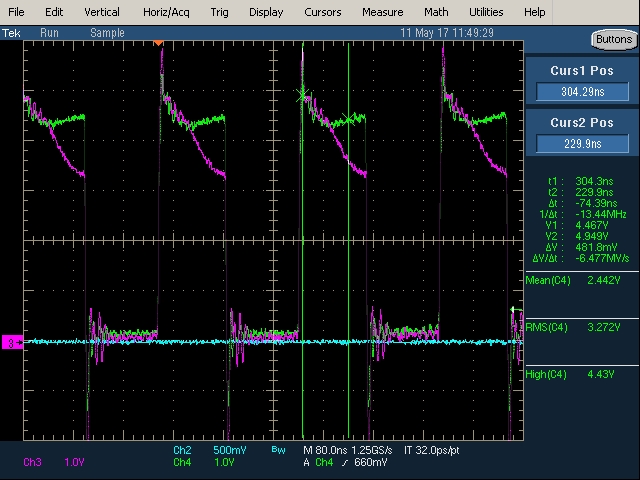Click the Ch4 1.0V scale readout
The image size is (640, 480).
(x=224, y=462)
